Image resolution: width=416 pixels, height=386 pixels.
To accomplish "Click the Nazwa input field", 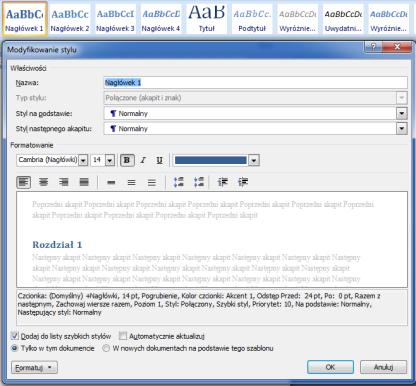I will pos(256,83).
